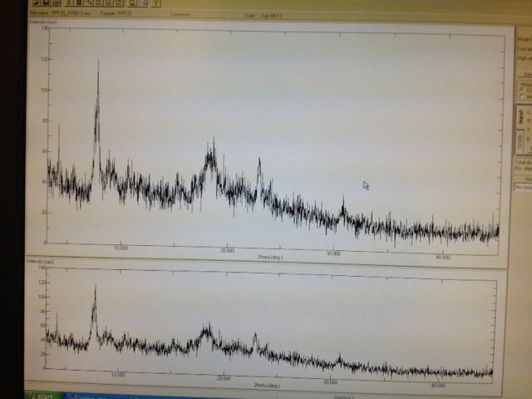Click the 'No data' field in the right panel
532x399 pixels.
pos(524,187)
